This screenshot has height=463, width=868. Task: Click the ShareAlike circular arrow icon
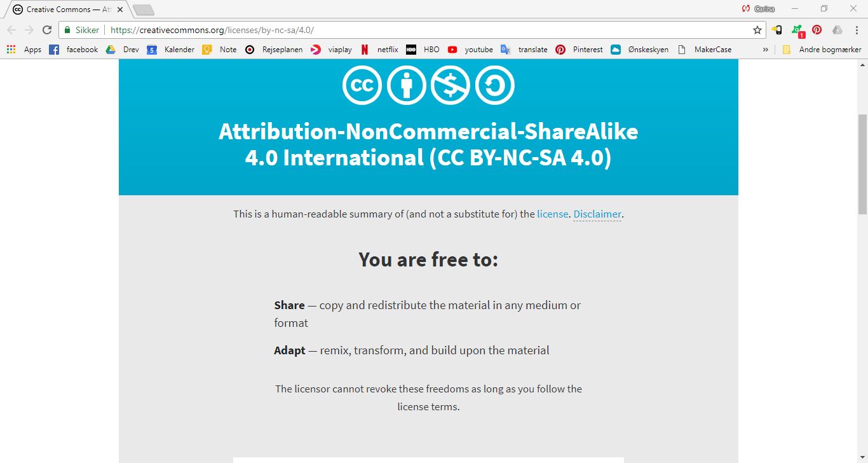tap(495, 85)
